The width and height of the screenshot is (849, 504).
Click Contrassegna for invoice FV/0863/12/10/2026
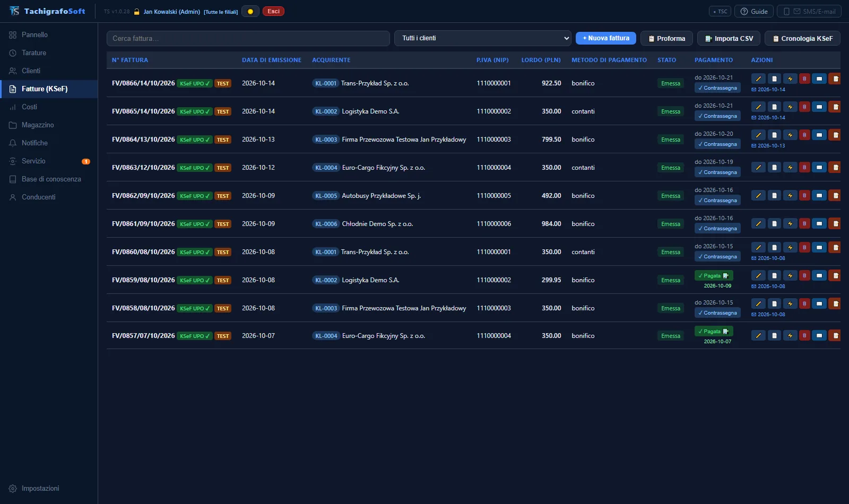point(717,172)
